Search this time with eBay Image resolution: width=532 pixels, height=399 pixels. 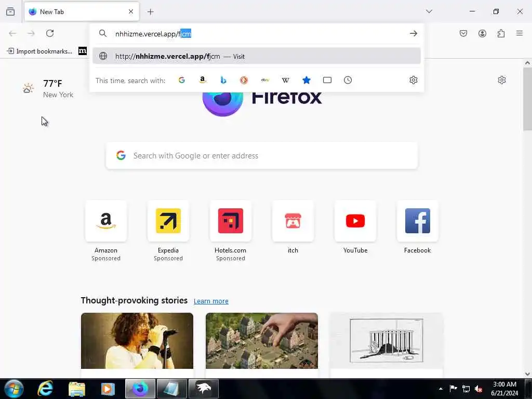point(265,80)
